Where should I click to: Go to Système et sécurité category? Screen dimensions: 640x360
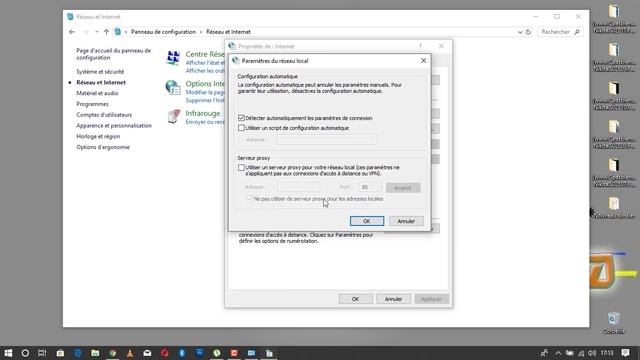tap(100, 71)
